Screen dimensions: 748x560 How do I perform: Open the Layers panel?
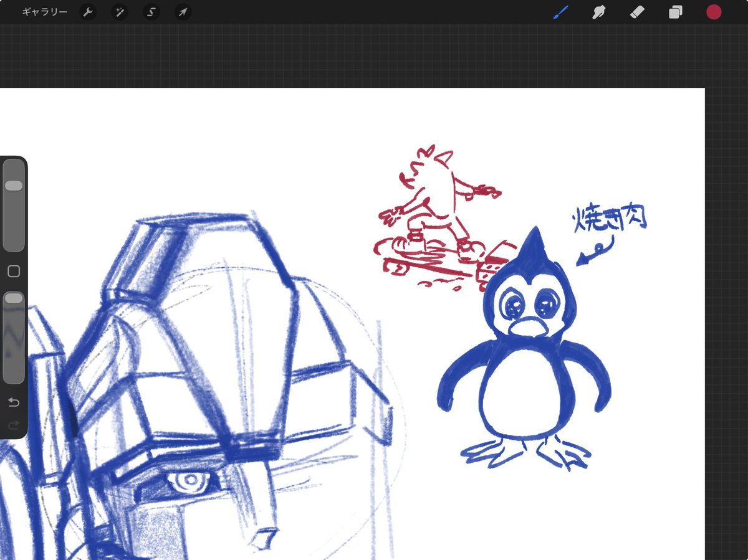point(676,12)
